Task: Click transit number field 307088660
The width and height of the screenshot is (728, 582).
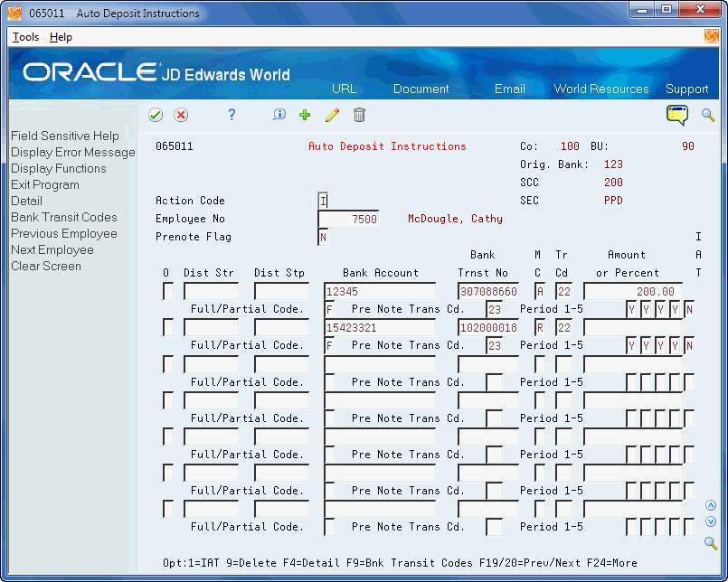Action: pos(488,292)
